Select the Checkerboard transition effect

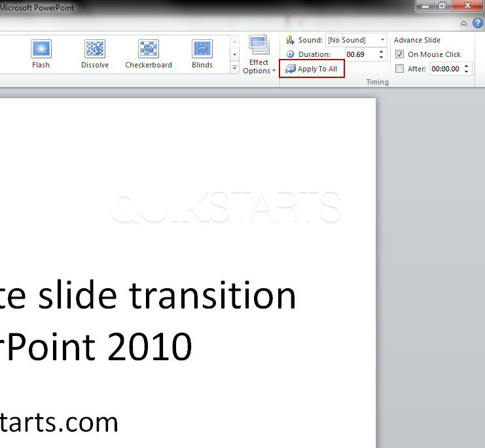(149, 54)
